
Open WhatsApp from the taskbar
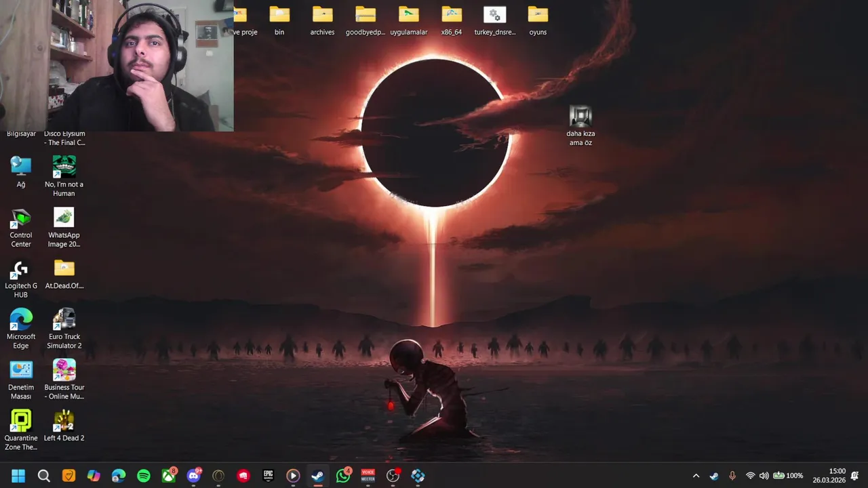point(343,476)
